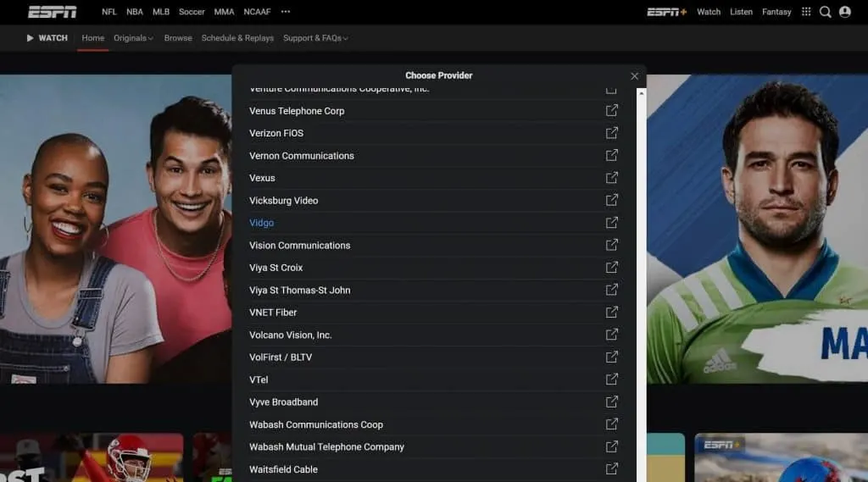The height and width of the screenshot is (482, 868).
Task: Click Listen link in header
Action: click(741, 12)
